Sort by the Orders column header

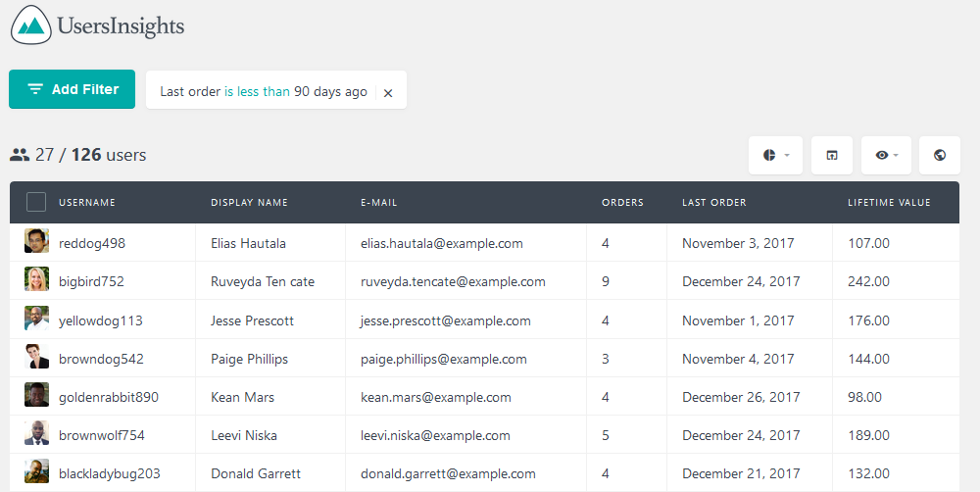coord(622,203)
